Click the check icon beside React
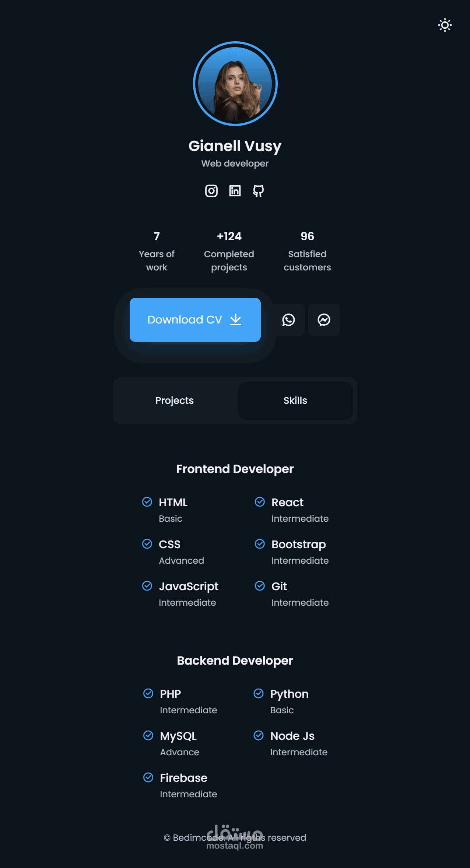 (x=260, y=502)
